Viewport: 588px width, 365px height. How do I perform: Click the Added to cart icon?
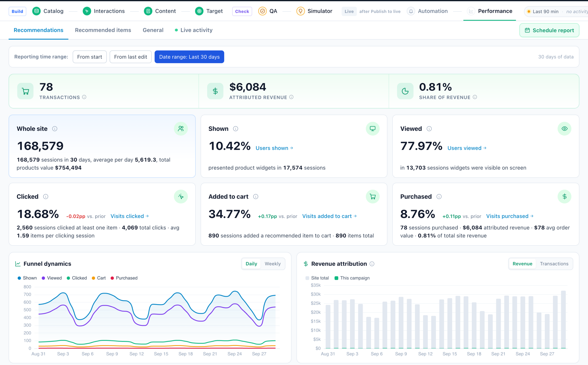373,197
